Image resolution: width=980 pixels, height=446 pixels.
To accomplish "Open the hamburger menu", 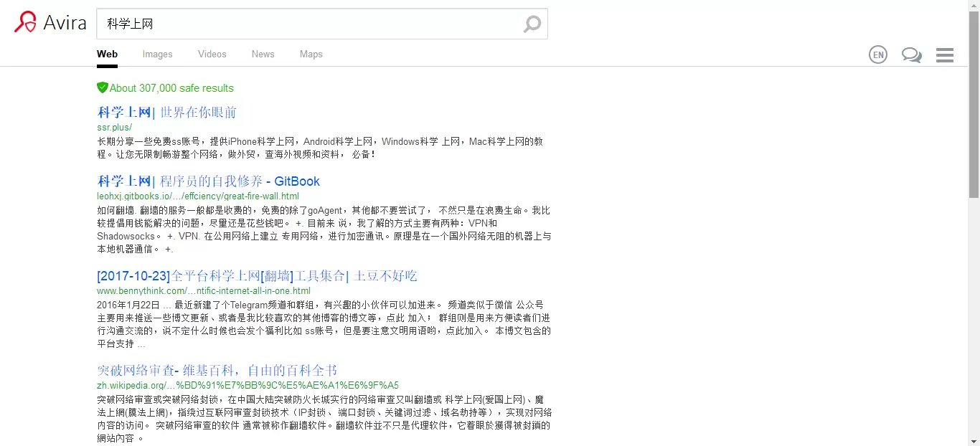I will pyautogui.click(x=945, y=55).
